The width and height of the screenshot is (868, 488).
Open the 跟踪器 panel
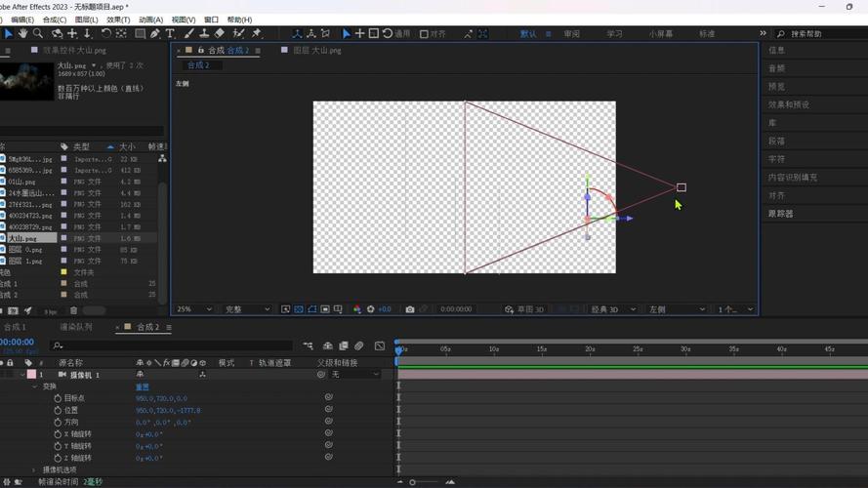coord(780,214)
